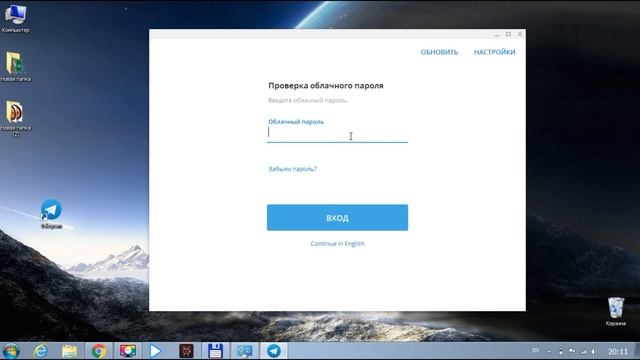This screenshot has width=640, height=360.
Task: Select the Новая папка (2) desktop folder
Action: pyautogui.click(x=16, y=118)
